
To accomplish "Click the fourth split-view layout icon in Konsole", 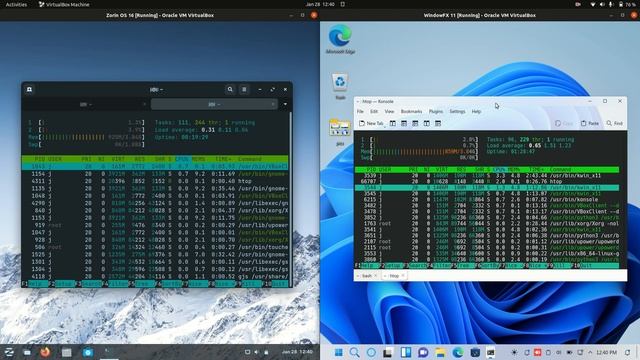I will click(427, 123).
